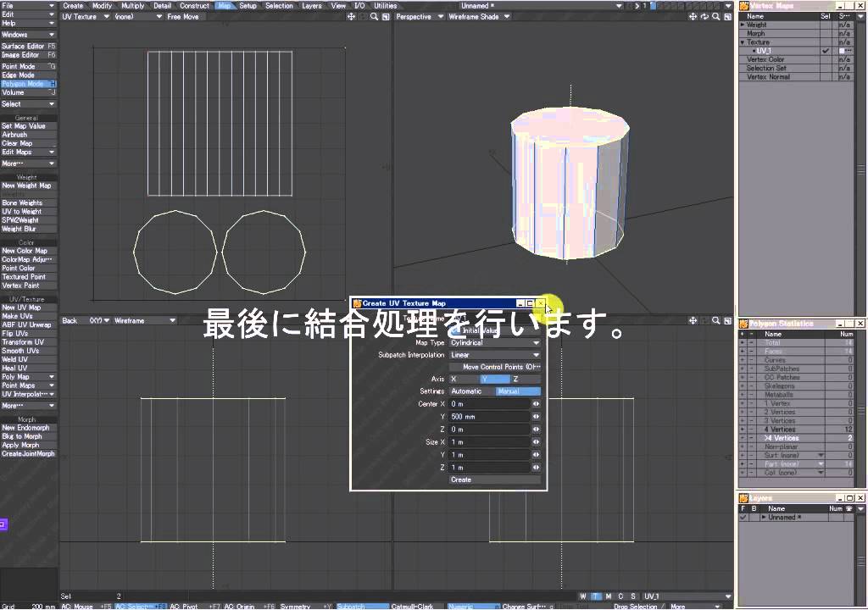Select the M morph map mode button
This screenshot has width=868, height=610.
(x=609, y=596)
